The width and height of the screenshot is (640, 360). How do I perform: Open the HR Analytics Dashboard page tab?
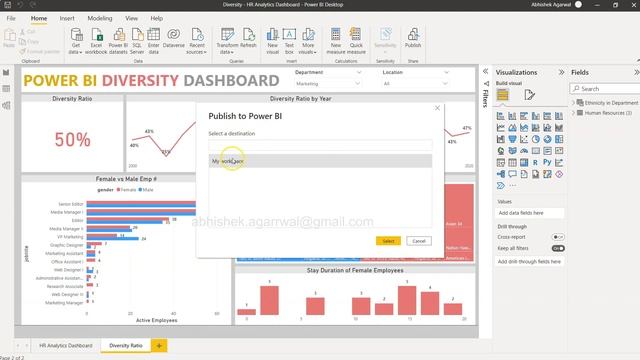point(66,345)
